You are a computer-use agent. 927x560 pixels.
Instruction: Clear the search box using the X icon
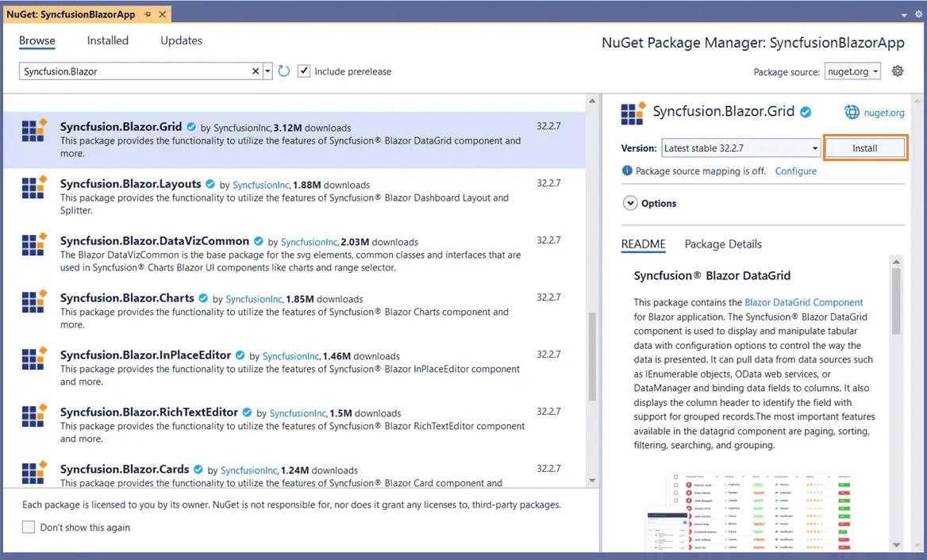(x=256, y=71)
